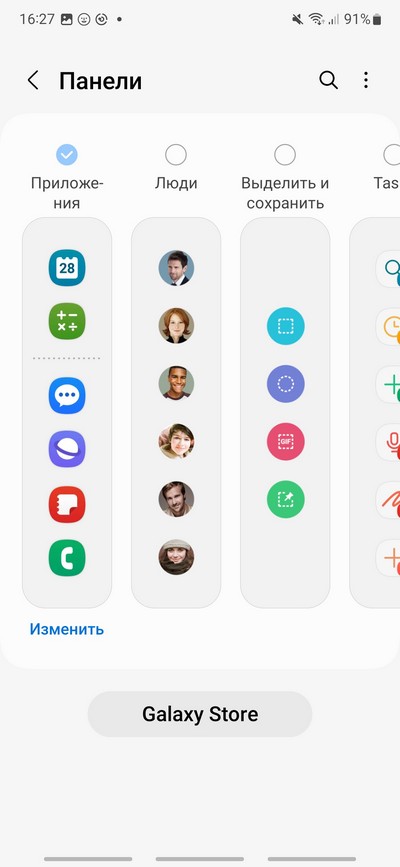Tap the Samsung Internet browser icon
Screen dimensions: 400x867
(x=67, y=449)
